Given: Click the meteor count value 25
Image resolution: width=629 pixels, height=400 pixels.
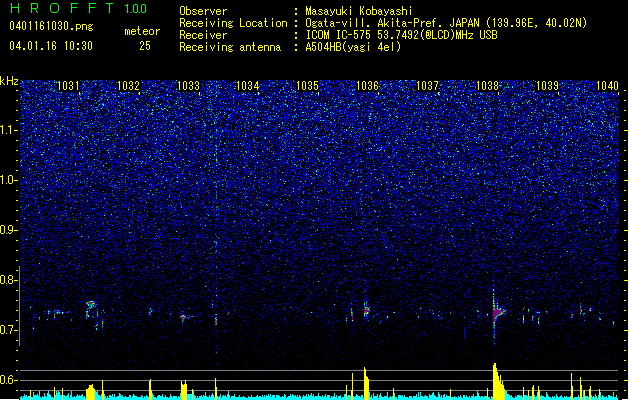Looking at the screenshot, I should 145,46.
